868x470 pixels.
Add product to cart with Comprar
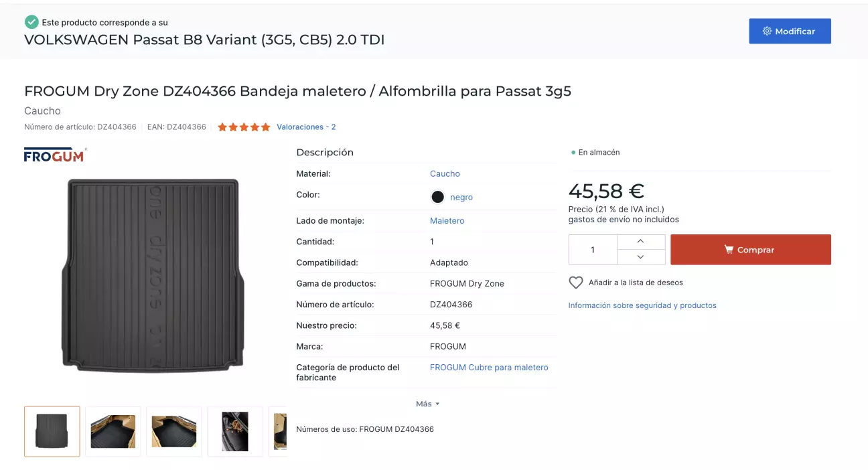point(751,250)
